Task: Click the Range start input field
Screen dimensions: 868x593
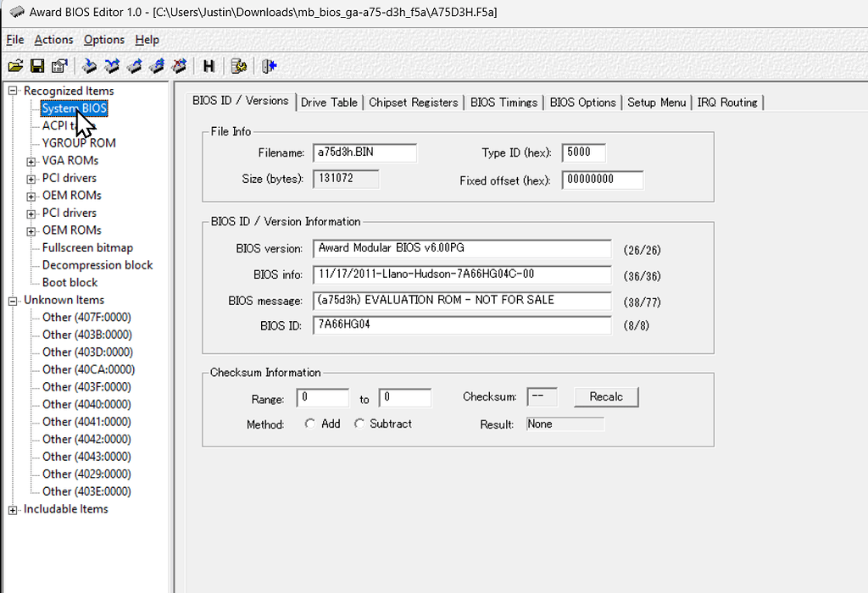Action: click(322, 396)
